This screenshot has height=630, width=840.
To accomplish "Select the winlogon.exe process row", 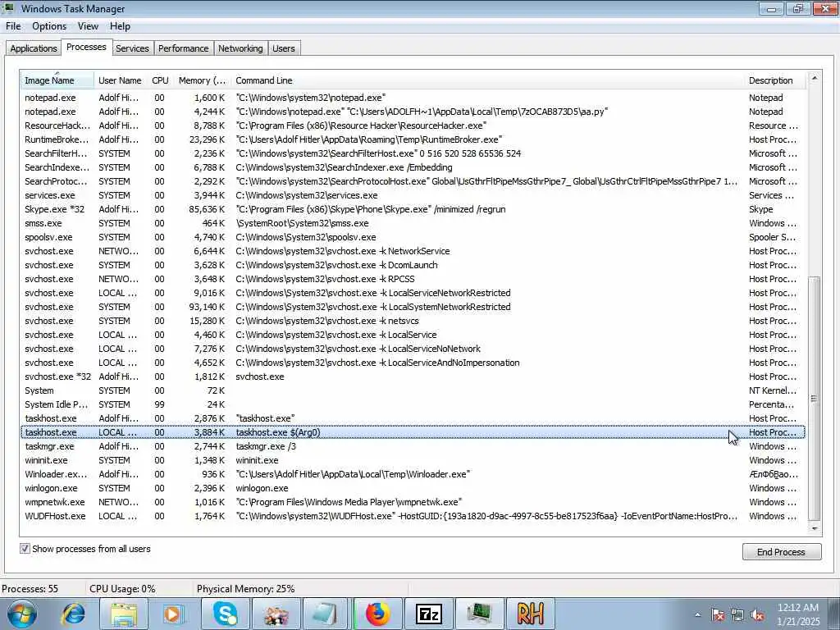I will [413, 488].
